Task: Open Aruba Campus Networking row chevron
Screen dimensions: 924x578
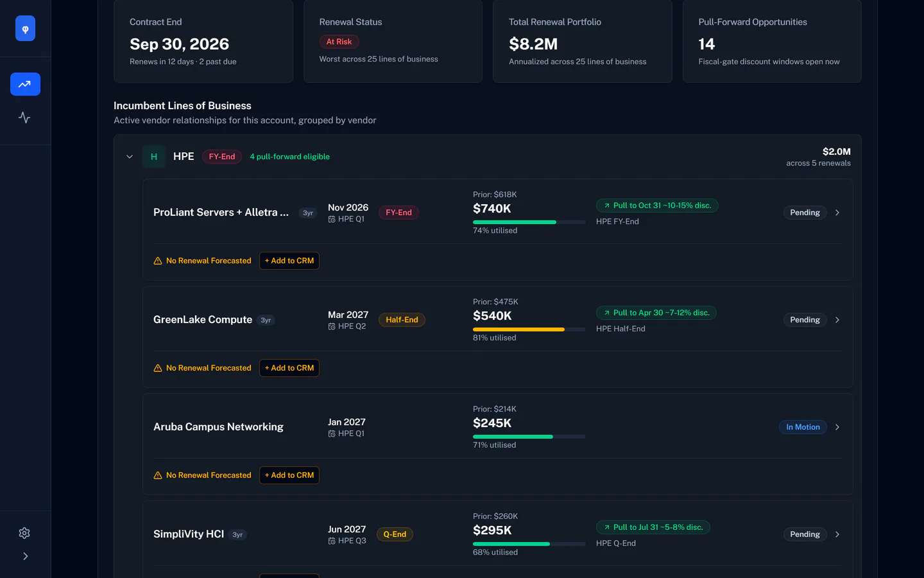Action: tap(837, 427)
